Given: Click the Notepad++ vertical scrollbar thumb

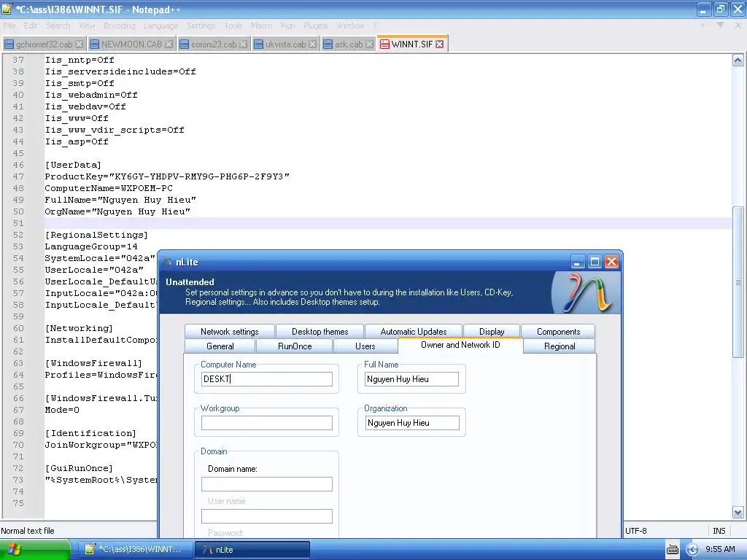Looking at the screenshot, I should coord(738,282).
